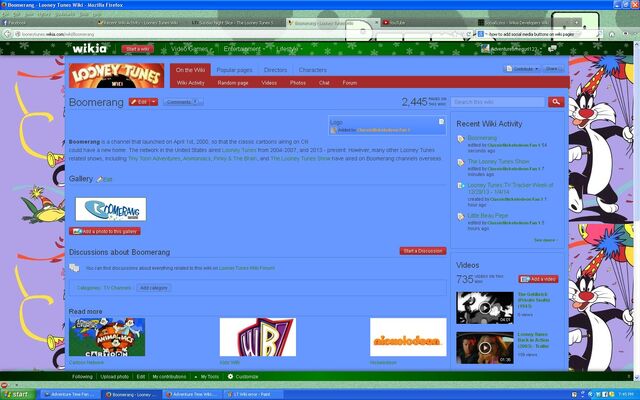This screenshot has width=640, height=400.
Task: Select the On the Wiki tab
Action: (190, 70)
